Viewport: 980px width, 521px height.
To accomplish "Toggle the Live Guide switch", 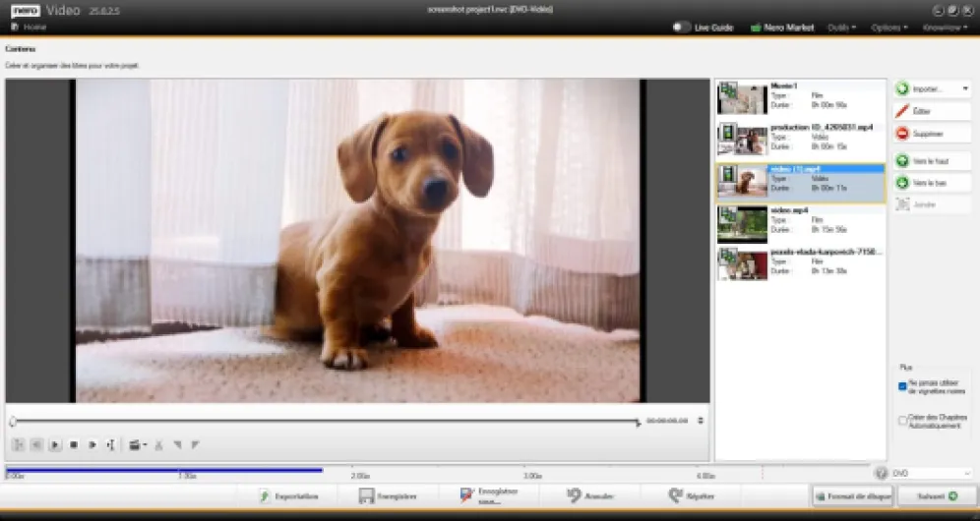I will click(x=681, y=28).
